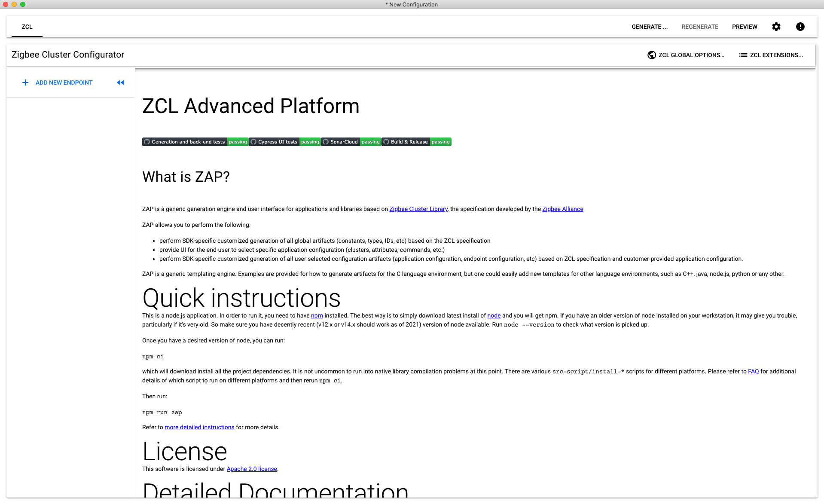Open the Zigbee Cluster Library link
Viewport: 824px width, 504px height.
click(x=418, y=209)
